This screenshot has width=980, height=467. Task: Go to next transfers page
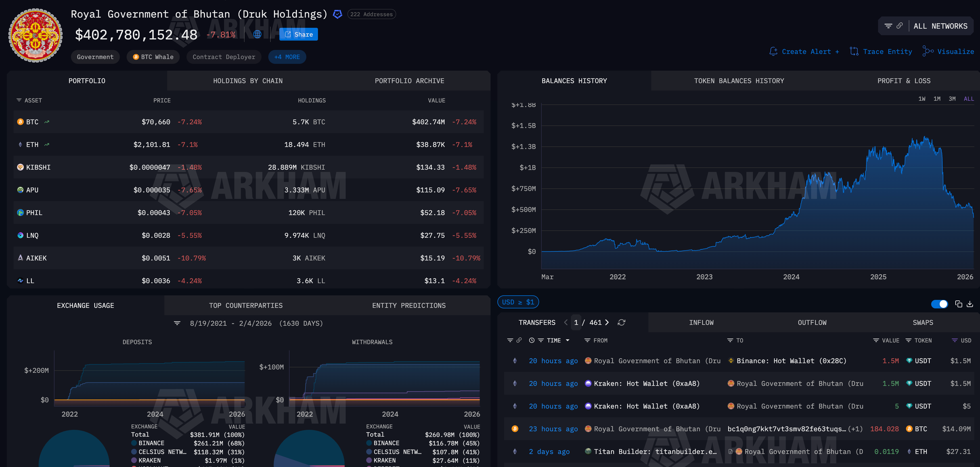(x=607, y=323)
